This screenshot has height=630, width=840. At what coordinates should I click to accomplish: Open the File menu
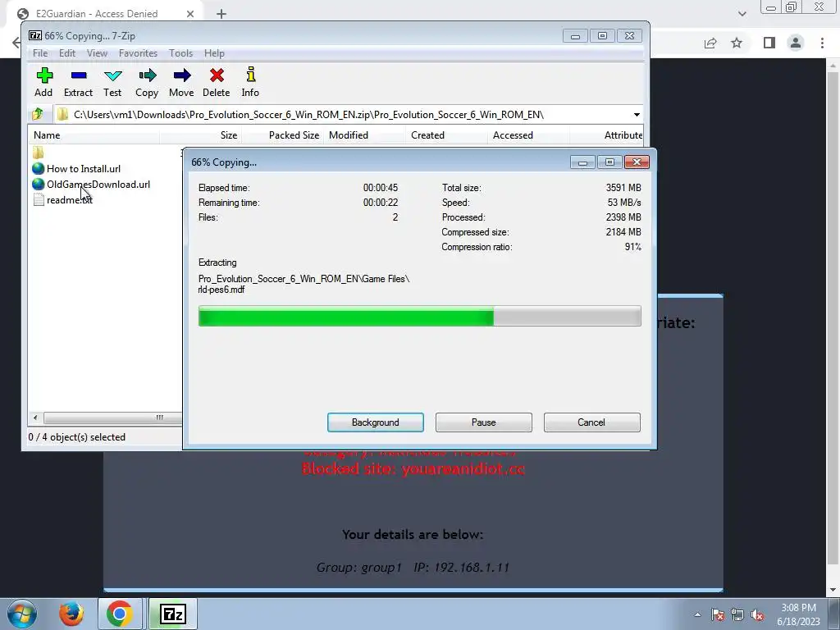tap(40, 53)
